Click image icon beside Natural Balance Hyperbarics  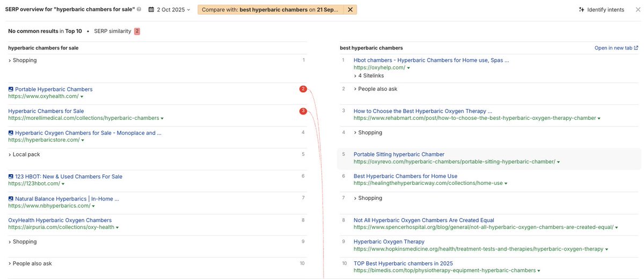(11, 199)
